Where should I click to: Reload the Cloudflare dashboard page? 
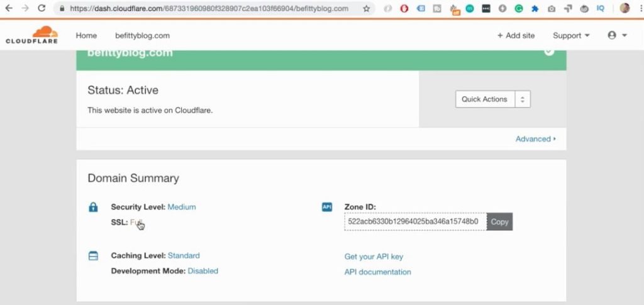[x=42, y=8]
